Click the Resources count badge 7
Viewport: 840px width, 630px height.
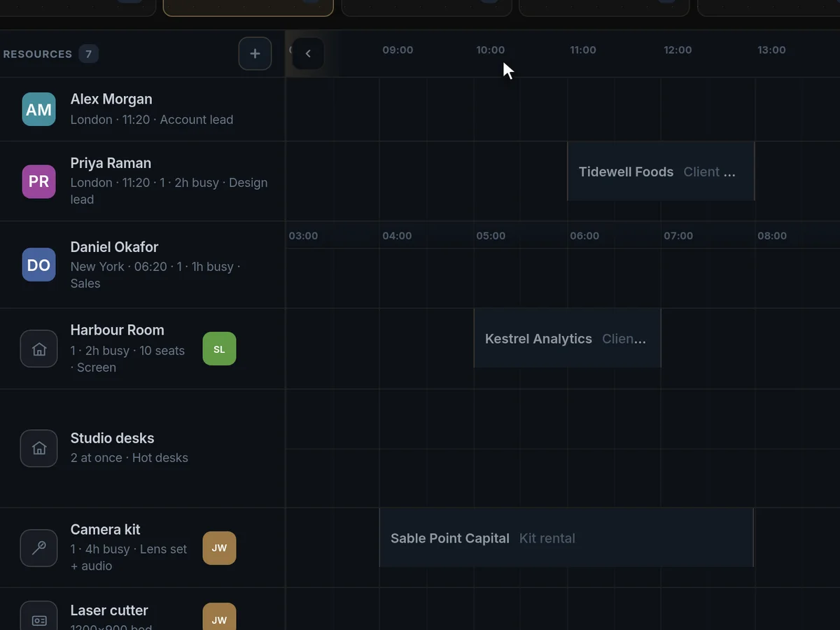pyautogui.click(x=88, y=54)
